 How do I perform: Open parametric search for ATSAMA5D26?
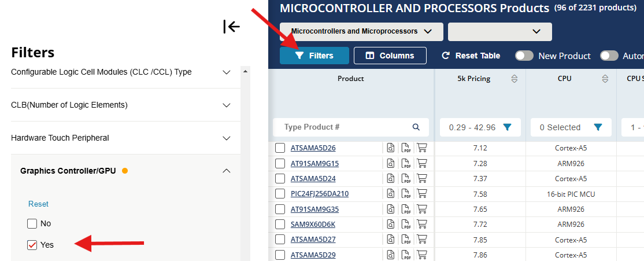point(391,148)
